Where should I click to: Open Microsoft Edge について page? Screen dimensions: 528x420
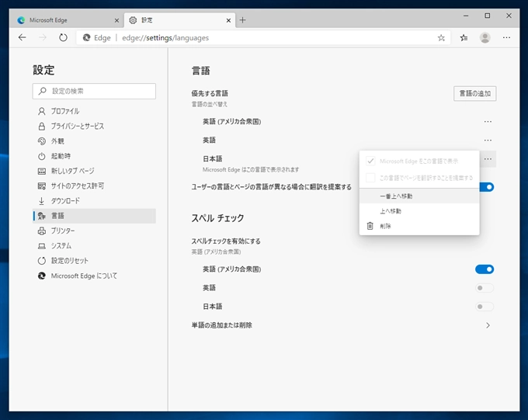click(x=94, y=276)
